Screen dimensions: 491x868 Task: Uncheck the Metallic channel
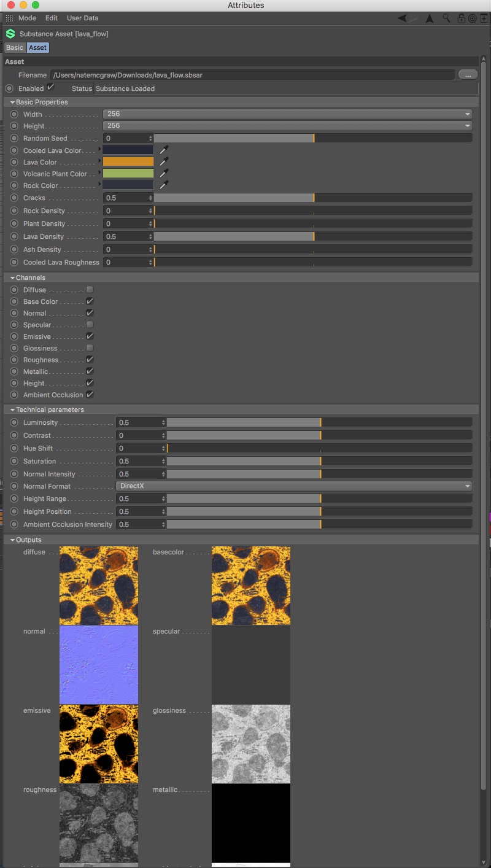pyautogui.click(x=90, y=371)
